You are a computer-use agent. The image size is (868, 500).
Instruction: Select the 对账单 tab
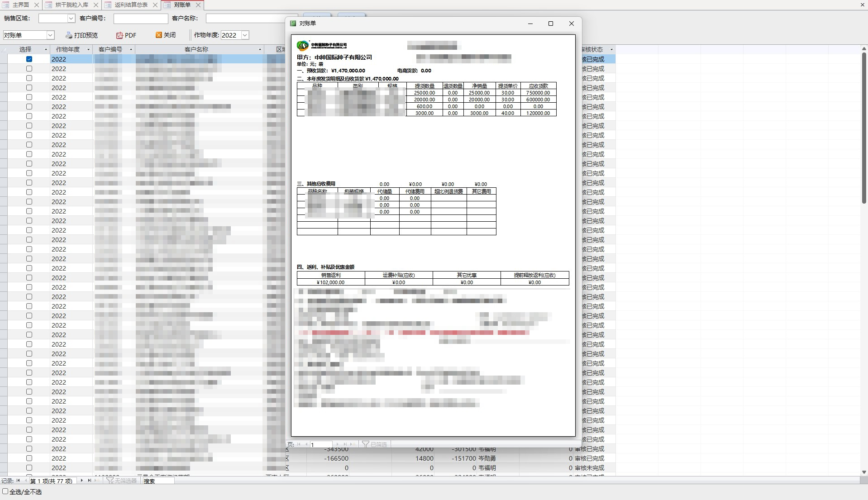coord(182,5)
